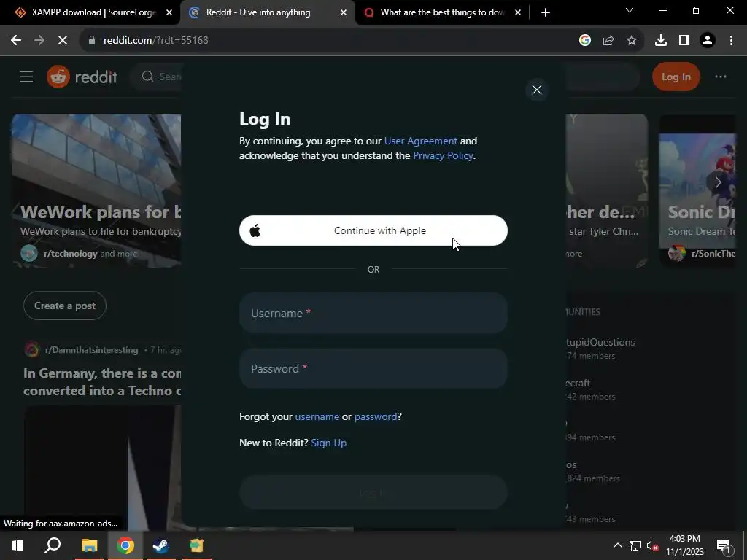The image size is (747, 560).
Task: Click the muted volume tray icon
Action: [x=652, y=546]
